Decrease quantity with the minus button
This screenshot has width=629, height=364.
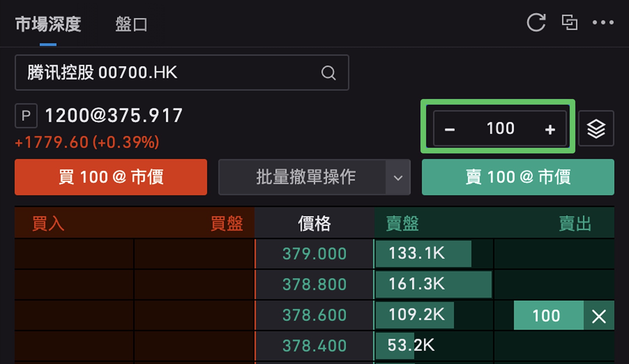pos(450,129)
